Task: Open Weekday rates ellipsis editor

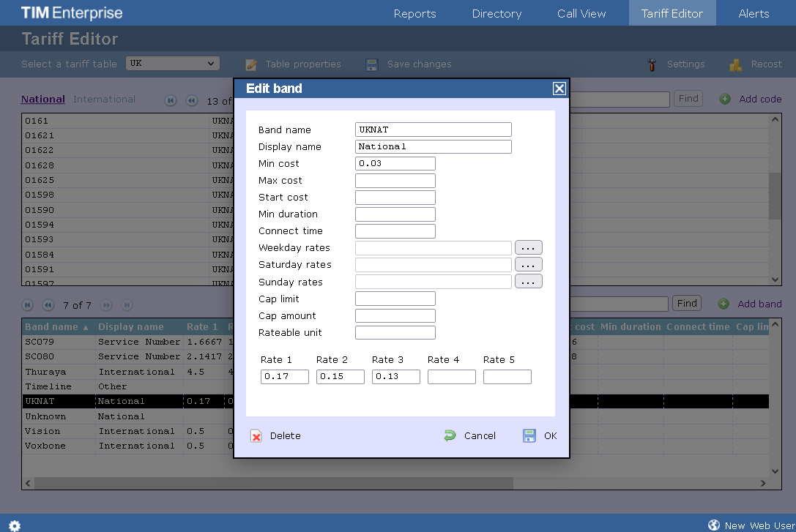Action: click(528, 247)
